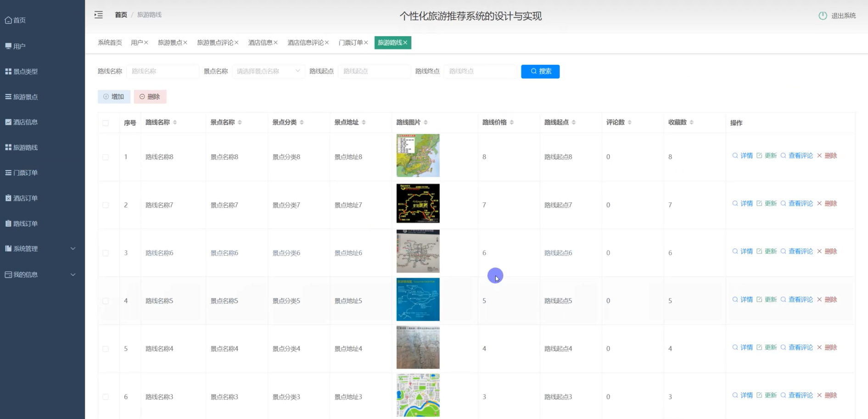Sort table by 收藏数 column
The width and height of the screenshot is (868, 419).
[692, 123]
